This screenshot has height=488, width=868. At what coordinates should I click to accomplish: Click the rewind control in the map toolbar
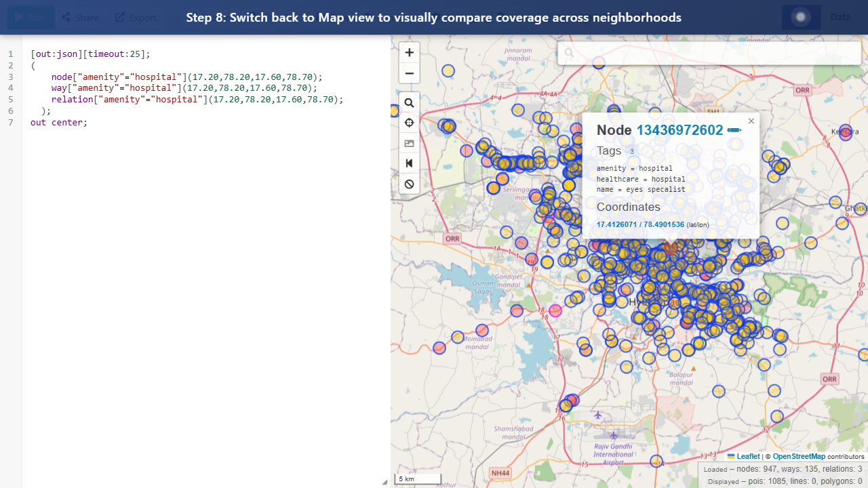coord(409,163)
